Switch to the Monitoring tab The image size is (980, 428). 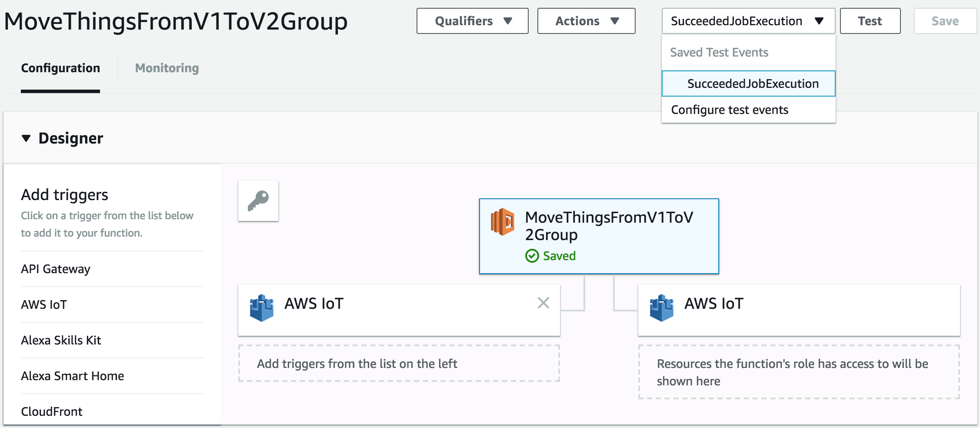tap(167, 68)
